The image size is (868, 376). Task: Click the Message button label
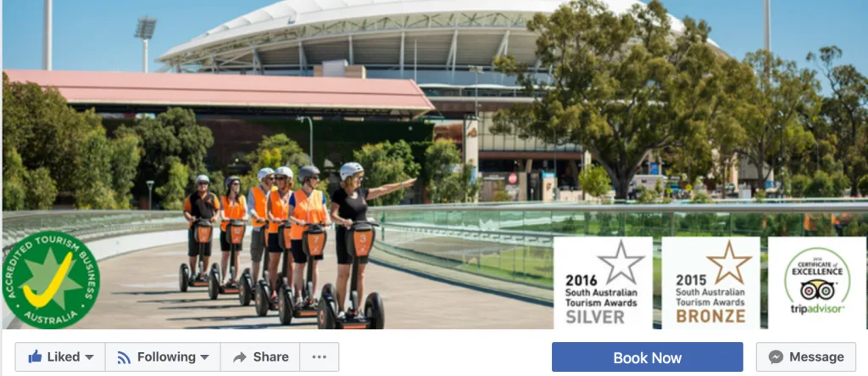pyautogui.click(x=816, y=357)
